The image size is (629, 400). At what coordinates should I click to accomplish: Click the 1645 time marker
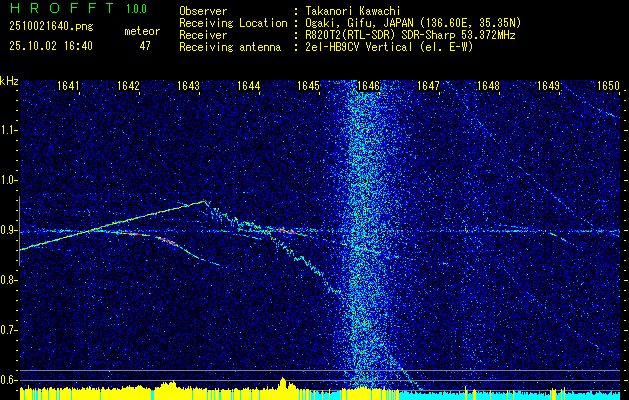coord(308,86)
